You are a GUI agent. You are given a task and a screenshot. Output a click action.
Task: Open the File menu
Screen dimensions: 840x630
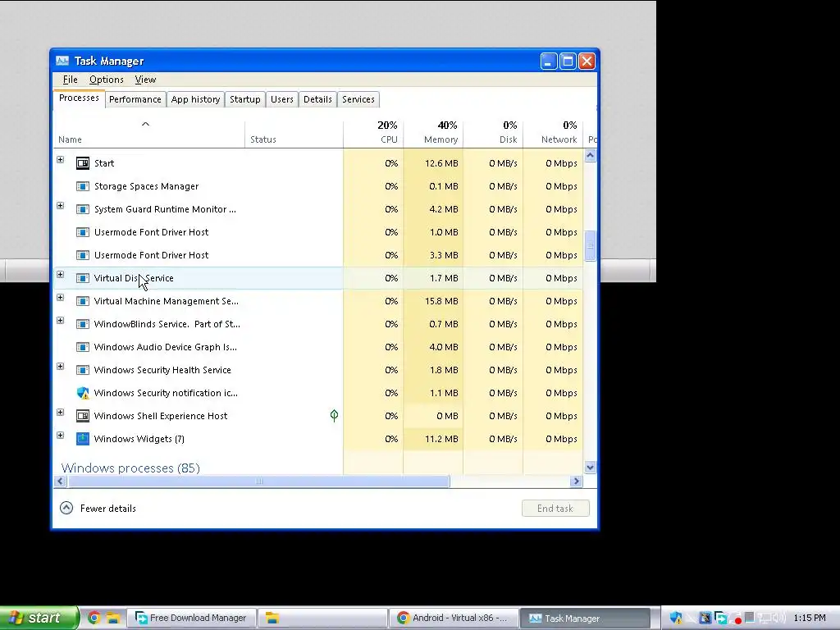point(71,80)
